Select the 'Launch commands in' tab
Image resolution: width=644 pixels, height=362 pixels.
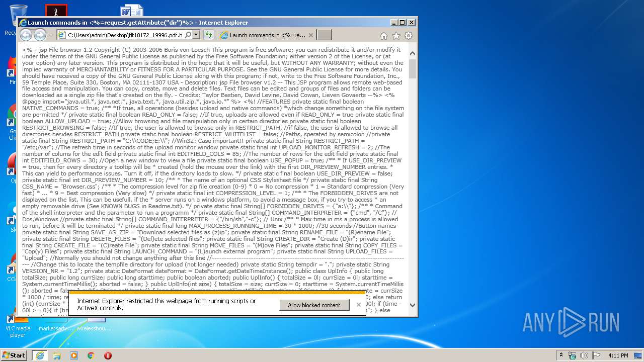pos(267,35)
